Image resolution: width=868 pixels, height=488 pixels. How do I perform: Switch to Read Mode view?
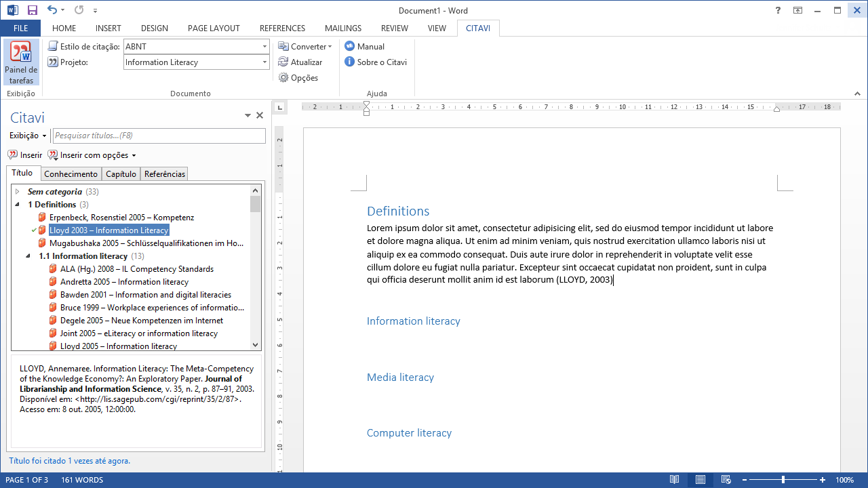pyautogui.click(x=674, y=480)
